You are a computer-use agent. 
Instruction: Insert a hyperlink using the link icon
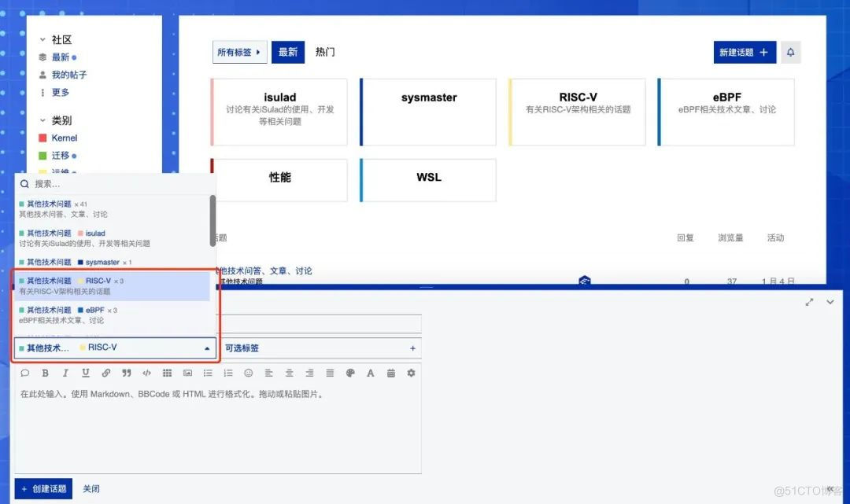click(x=106, y=373)
